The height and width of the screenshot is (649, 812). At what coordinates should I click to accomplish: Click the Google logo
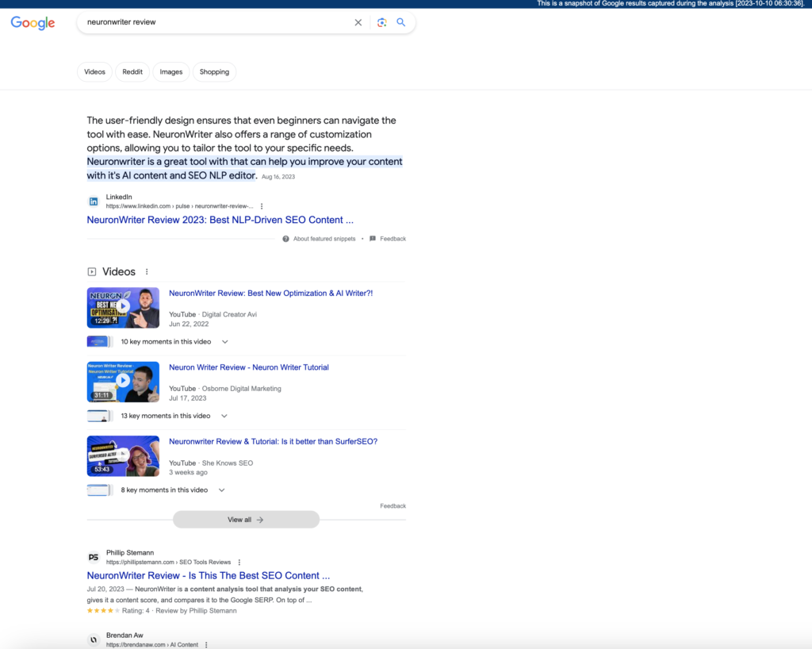[33, 23]
